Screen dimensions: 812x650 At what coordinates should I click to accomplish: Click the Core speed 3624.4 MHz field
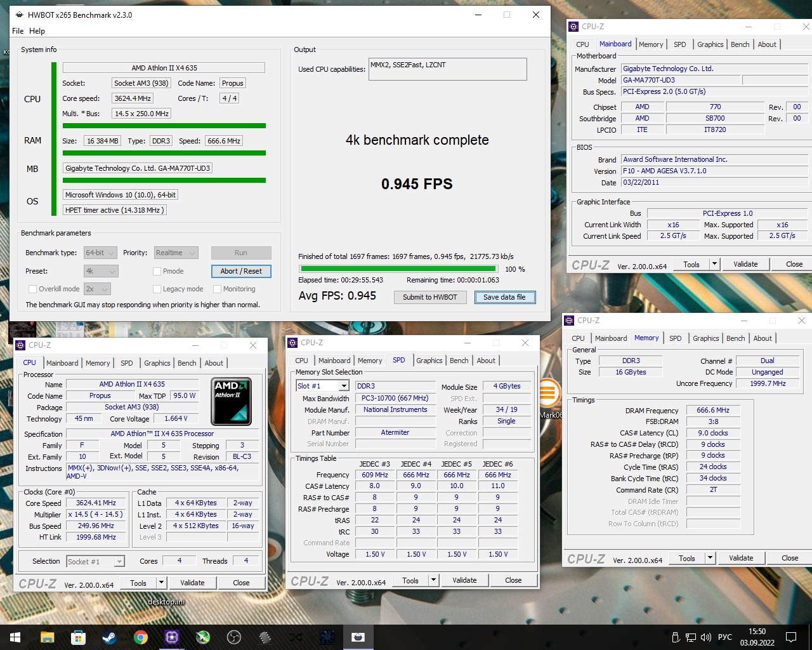[x=133, y=98]
